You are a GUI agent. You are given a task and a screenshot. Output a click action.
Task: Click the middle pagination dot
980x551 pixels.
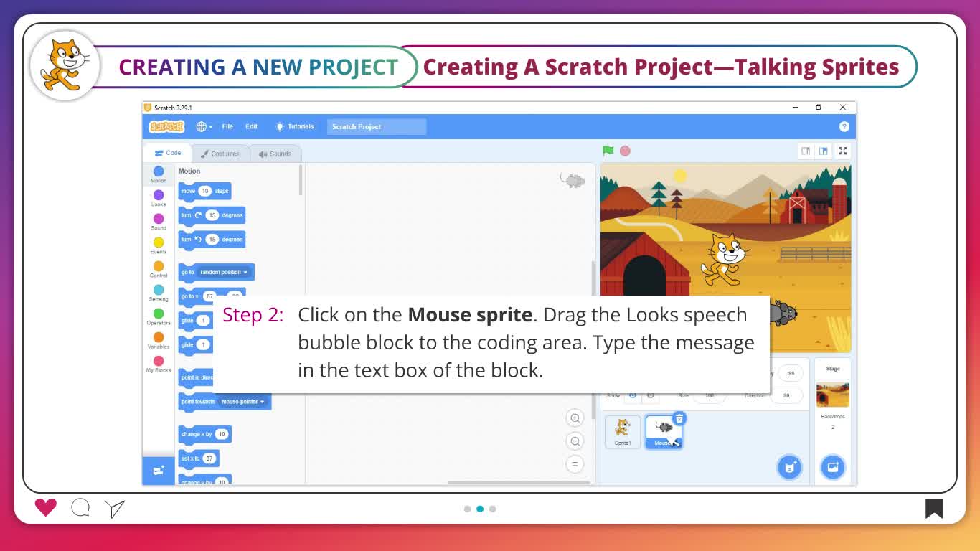click(x=480, y=509)
